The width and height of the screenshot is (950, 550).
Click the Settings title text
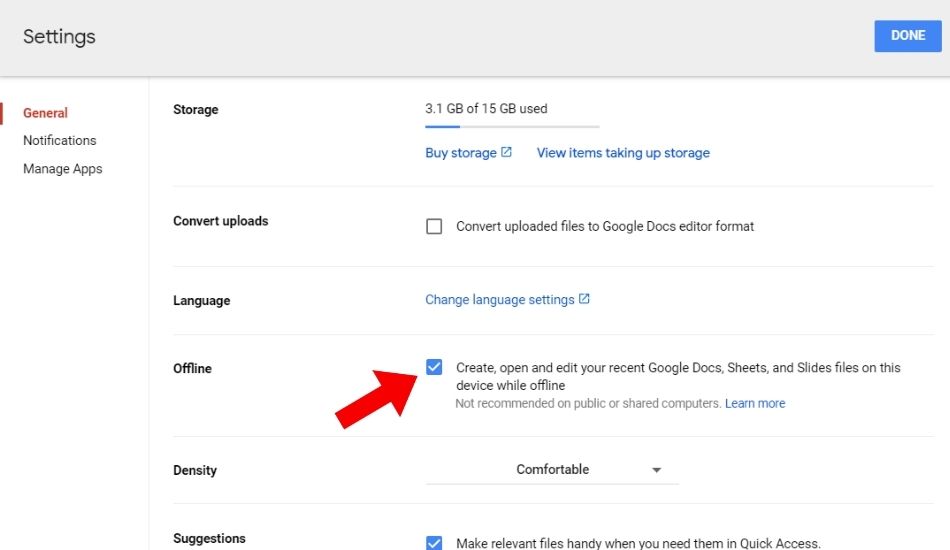pos(59,37)
